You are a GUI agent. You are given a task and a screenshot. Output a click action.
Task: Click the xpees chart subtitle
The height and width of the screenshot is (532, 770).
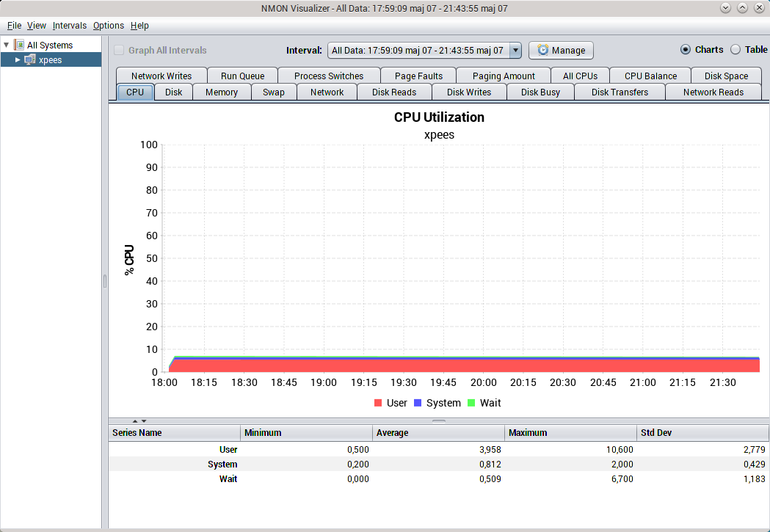[439, 134]
